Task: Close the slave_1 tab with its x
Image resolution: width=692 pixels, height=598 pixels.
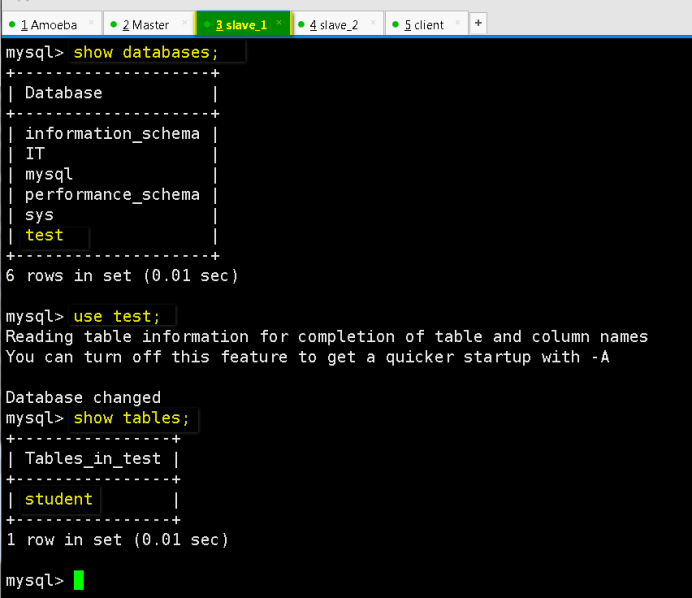Action: tap(279, 22)
